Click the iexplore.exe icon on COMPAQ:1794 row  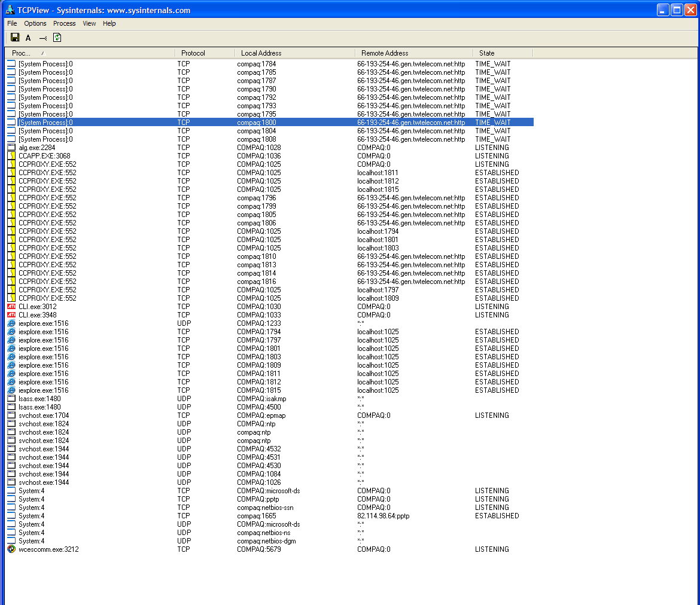click(x=11, y=332)
